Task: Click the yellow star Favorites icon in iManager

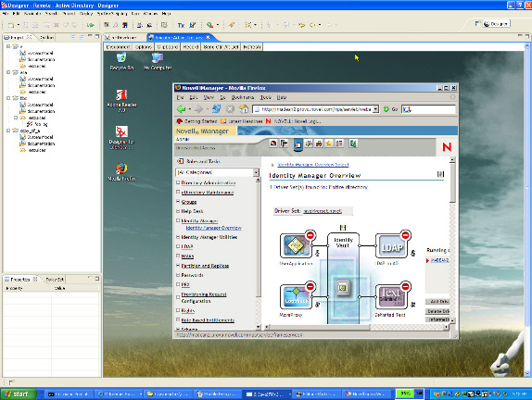Action: point(329,144)
